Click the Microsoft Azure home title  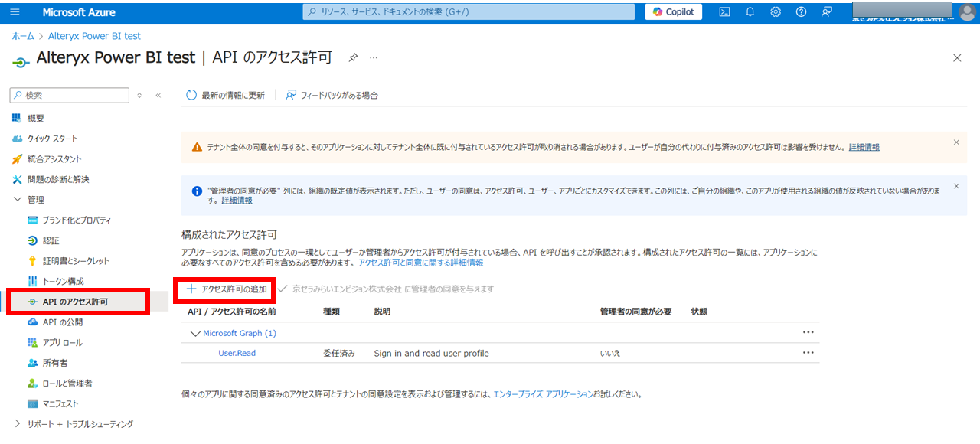click(80, 12)
